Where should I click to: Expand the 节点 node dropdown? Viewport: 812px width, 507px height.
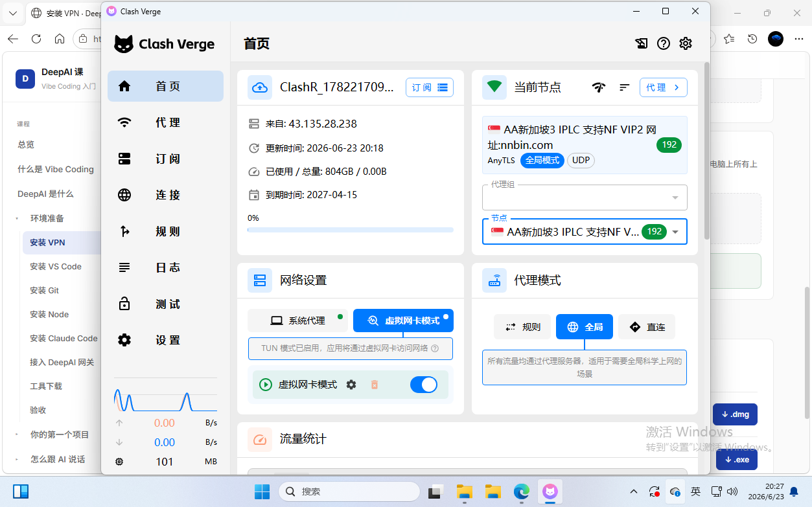click(x=585, y=231)
